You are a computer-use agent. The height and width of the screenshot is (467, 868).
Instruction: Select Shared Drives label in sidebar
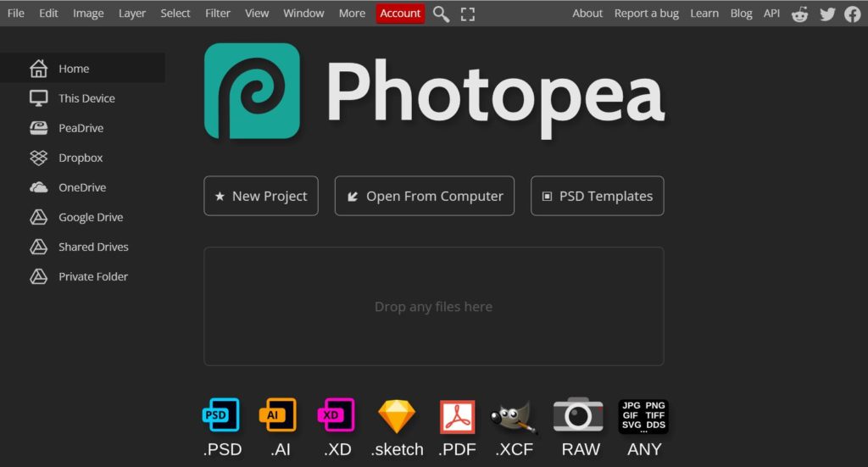(x=93, y=247)
